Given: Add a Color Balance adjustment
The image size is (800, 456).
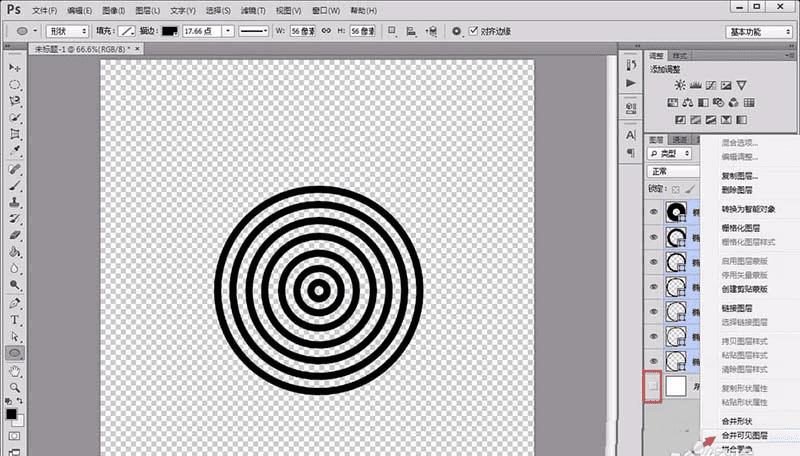Looking at the screenshot, I should (x=688, y=103).
